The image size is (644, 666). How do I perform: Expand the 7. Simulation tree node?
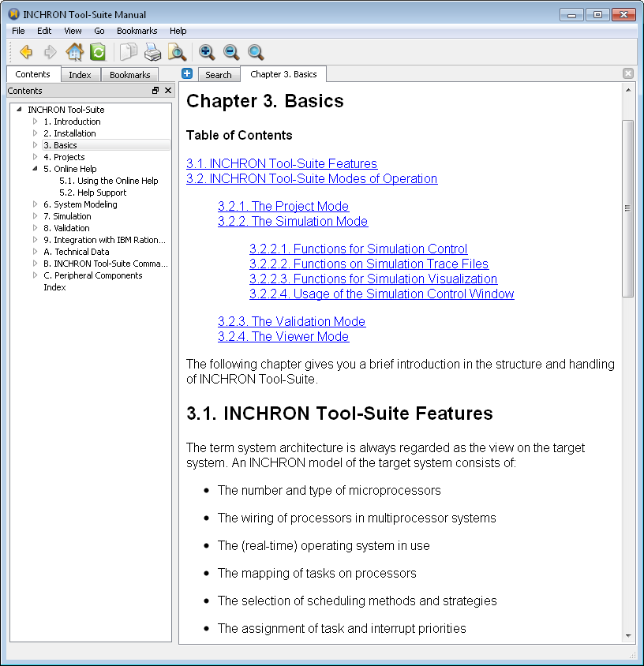tap(36, 215)
